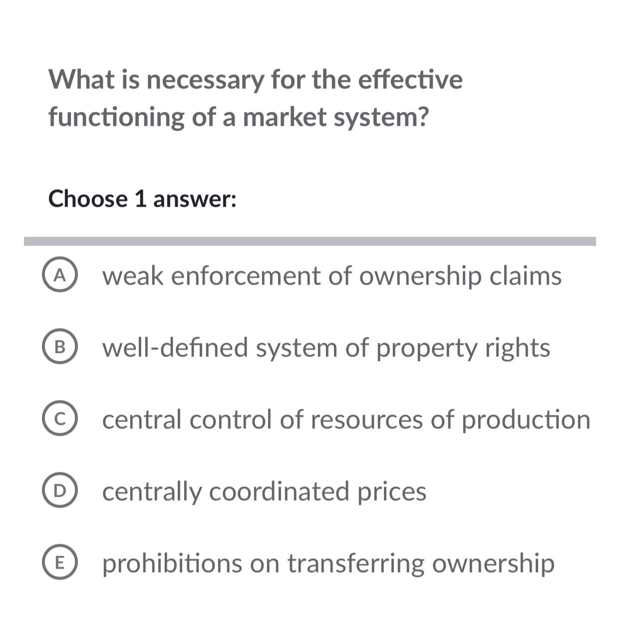
Task: Click the gray divider bar
Action: [x=311, y=240]
